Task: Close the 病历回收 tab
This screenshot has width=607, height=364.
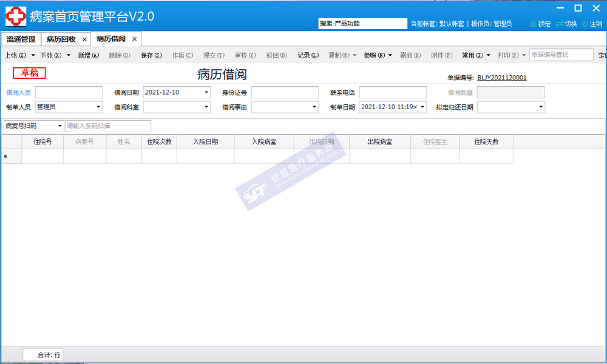Action: (84, 39)
